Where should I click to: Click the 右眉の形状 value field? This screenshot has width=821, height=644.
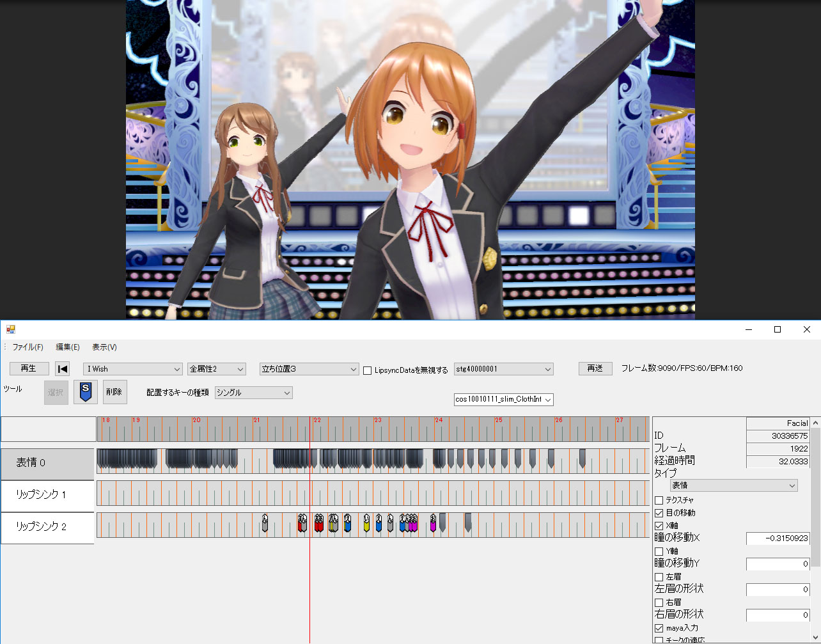click(778, 615)
